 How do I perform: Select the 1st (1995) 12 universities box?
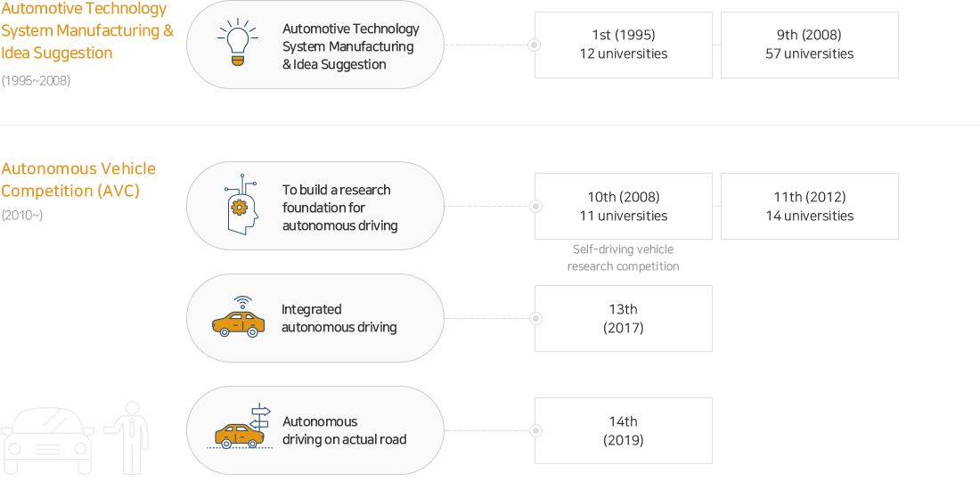click(x=623, y=45)
